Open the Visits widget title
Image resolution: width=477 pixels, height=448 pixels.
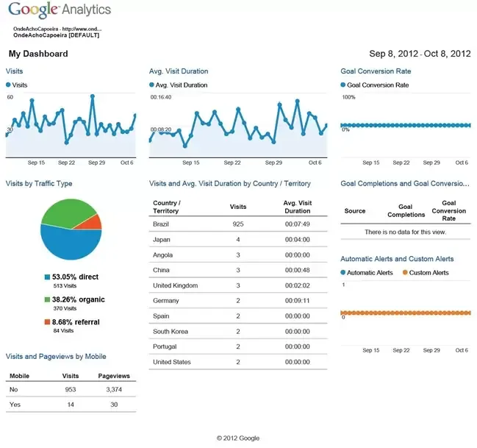point(15,71)
